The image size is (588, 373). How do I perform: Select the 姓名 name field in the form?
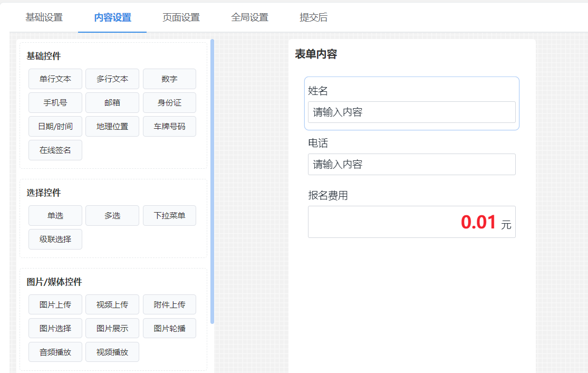click(411, 103)
